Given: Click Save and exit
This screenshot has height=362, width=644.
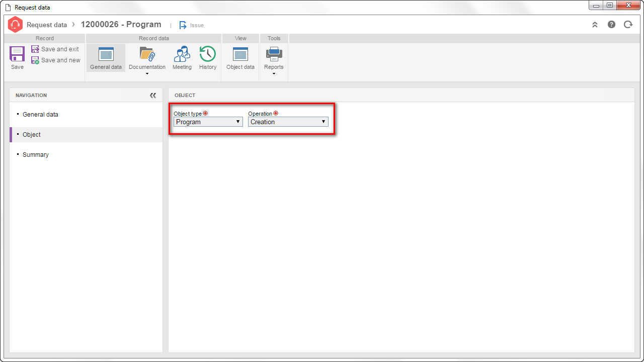Looking at the screenshot, I should coord(55,49).
